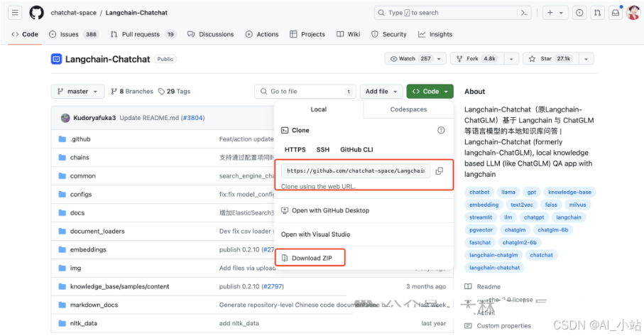Open the Actions tab
Viewport: 644px width, 336px height.
(262, 34)
